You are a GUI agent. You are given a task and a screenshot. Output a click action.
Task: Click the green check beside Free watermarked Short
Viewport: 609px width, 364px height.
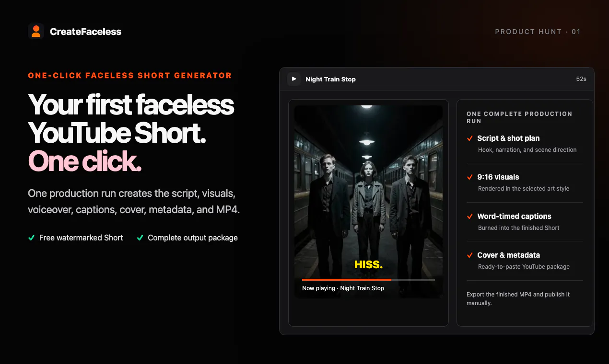tap(31, 238)
